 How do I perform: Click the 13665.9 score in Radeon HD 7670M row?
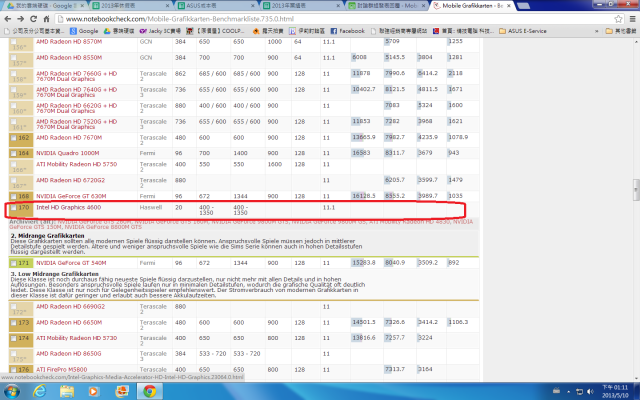pyautogui.click(x=364, y=138)
